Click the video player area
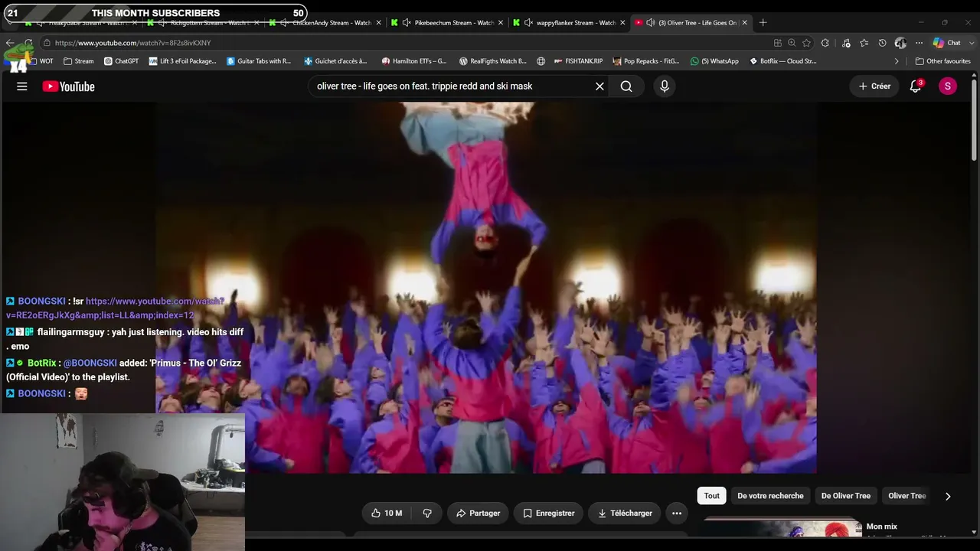980x551 pixels. [x=486, y=288]
